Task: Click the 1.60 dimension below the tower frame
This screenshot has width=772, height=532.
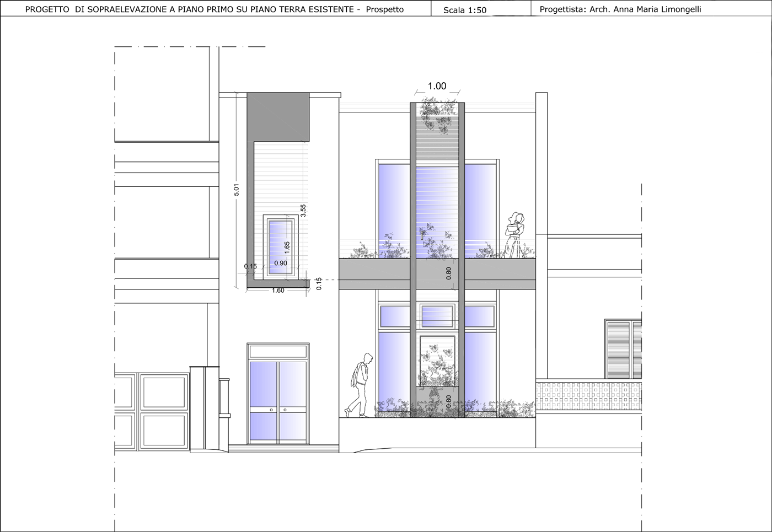Action: pyautogui.click(x=278, y=291)
